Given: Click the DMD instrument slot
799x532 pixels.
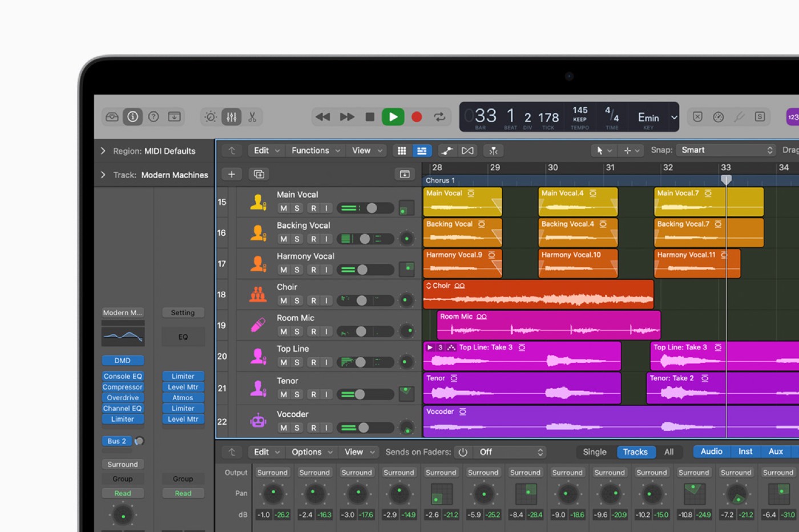Looking at the screenshot, I should point(123,361).
